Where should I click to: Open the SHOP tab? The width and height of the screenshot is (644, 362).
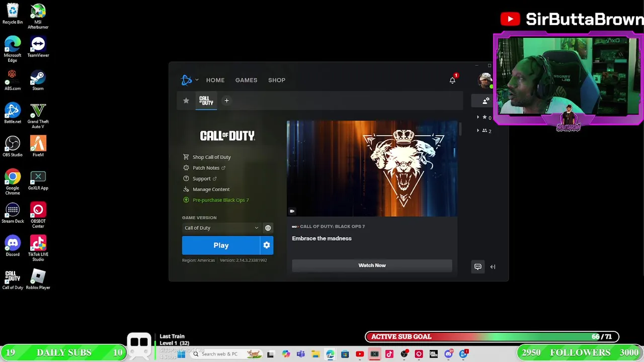277,80
